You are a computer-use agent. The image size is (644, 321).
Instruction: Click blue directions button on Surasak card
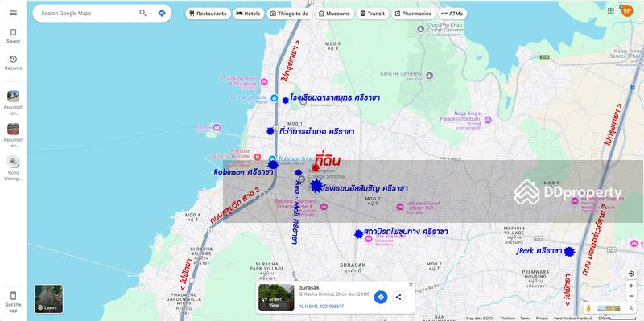[x=381, y=297]
